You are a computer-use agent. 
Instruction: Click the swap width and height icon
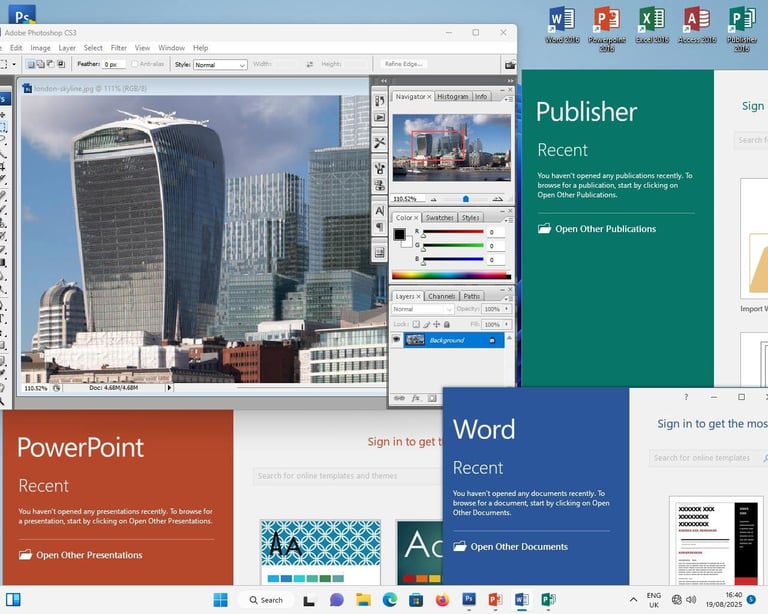click(x=310, y=64)
